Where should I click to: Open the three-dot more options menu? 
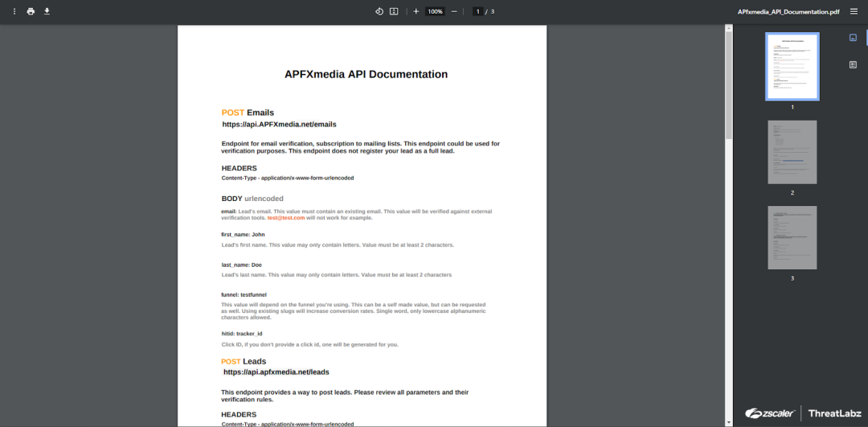click(14, 11)
